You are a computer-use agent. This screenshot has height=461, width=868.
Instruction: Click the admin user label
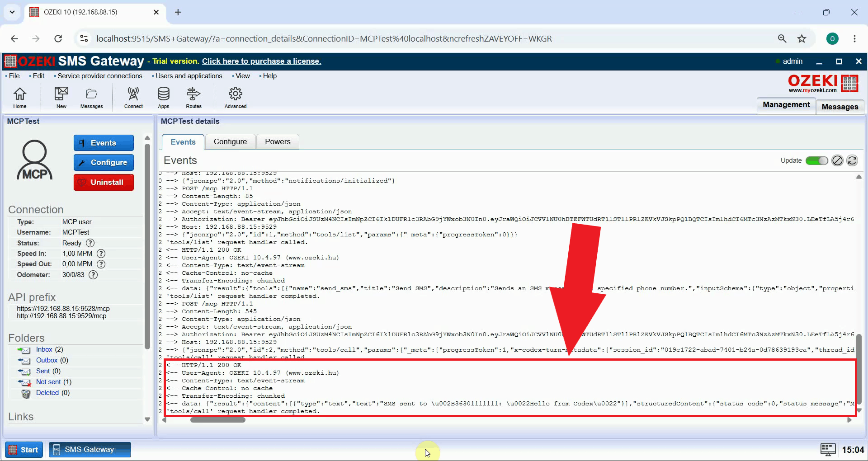[x=792, y=61]
